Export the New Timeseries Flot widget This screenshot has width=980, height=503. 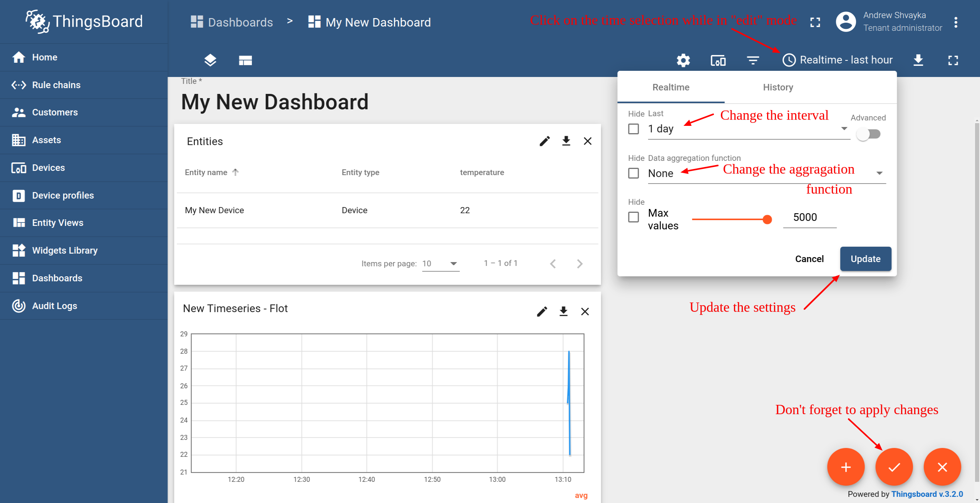pyautogui.click(x=563, y=311)
